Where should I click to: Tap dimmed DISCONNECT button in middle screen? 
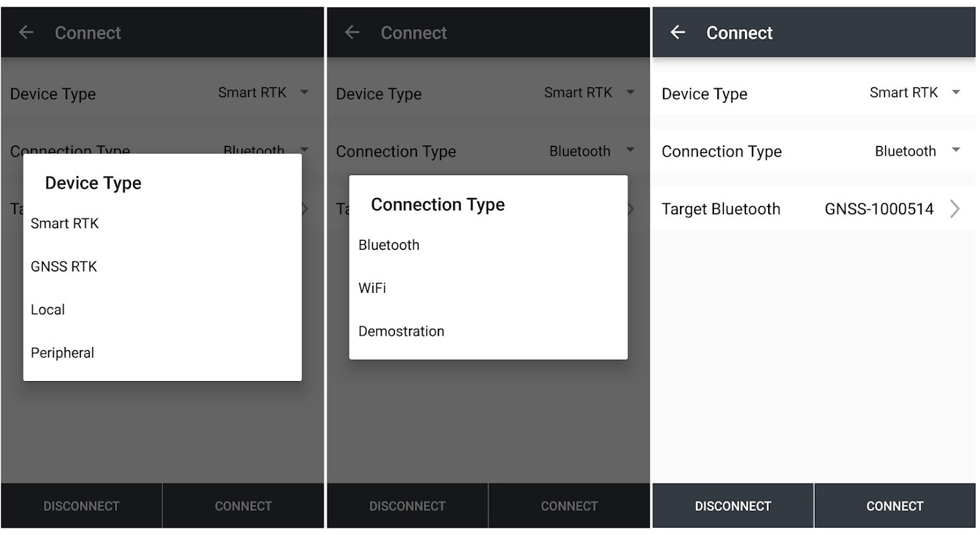[x=407, y=506]
